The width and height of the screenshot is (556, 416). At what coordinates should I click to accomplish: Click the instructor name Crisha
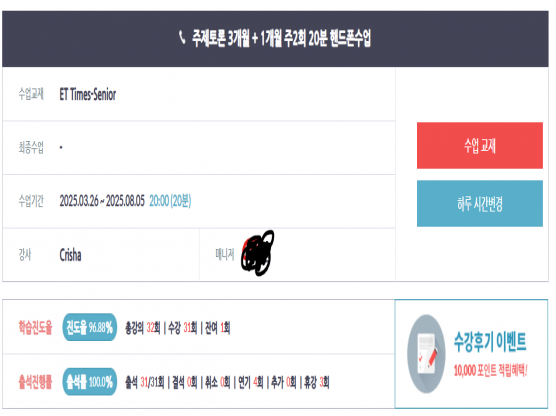(x=70, y=255)
